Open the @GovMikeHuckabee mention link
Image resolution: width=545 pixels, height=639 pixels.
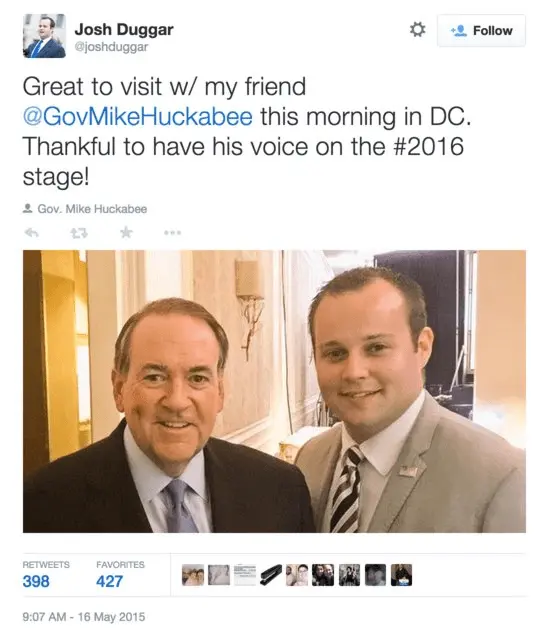(x=138, y=117)
